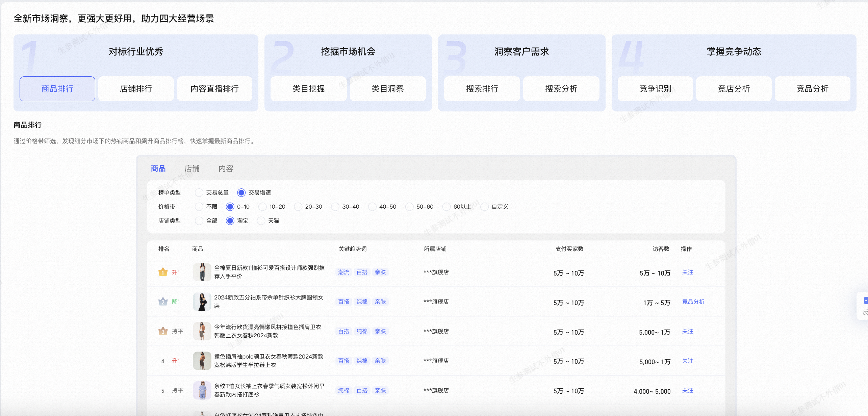Open 竞争识别 section
This screenshot has width=868, height=416.
point(655,89)
